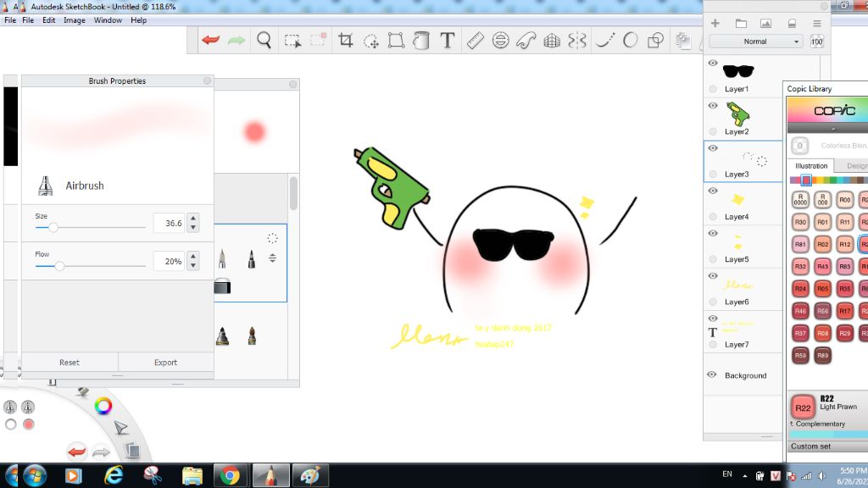Choose the Crop tool
868x488 pixels.
pos(346,40)
